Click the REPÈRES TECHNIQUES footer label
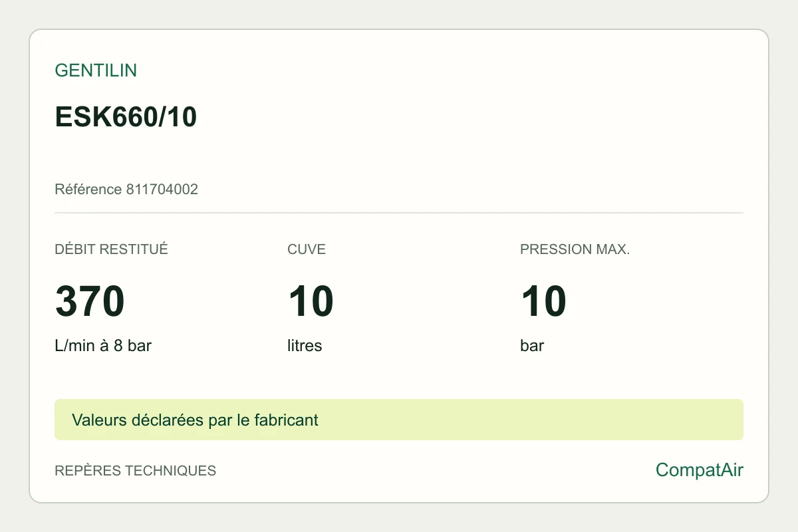This screenshot has width=798, height=532. tap(135, 471)
